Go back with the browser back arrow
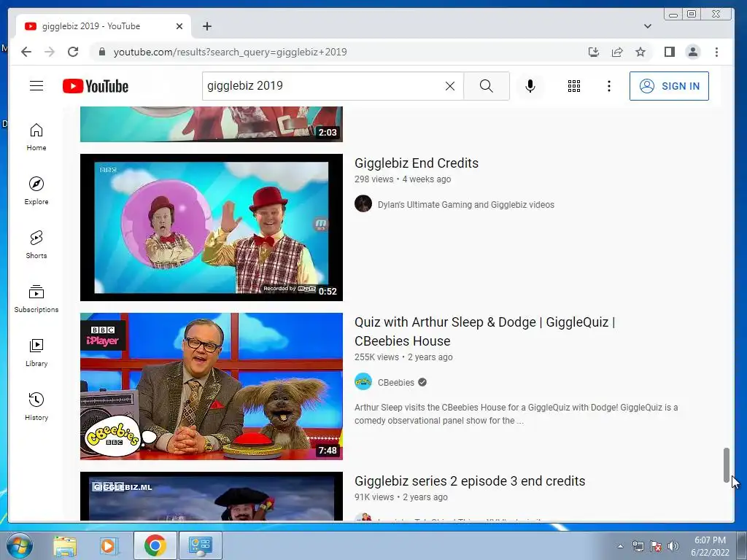 (26, 52)
